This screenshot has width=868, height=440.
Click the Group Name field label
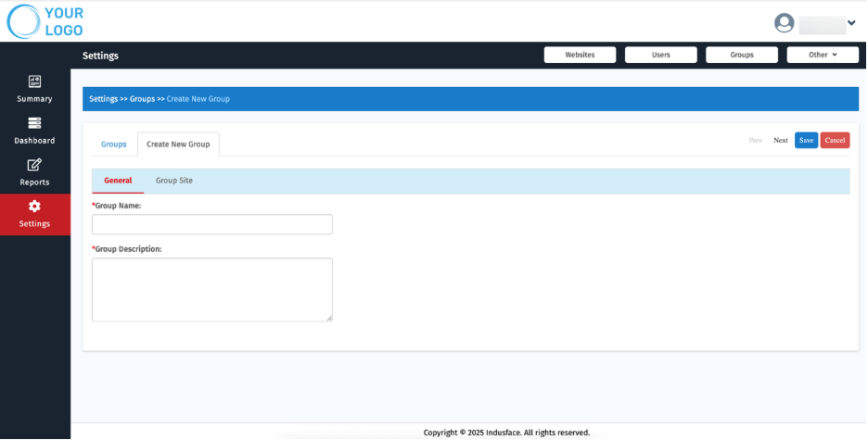point(117,206)
